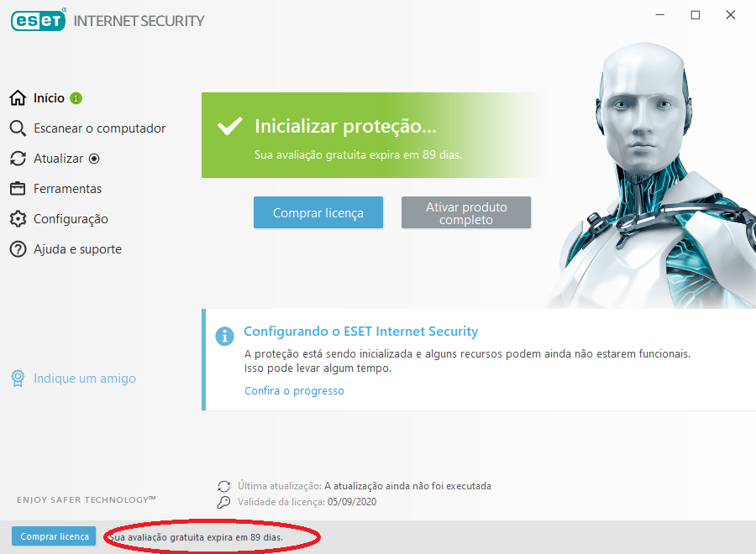
Task: Click the Início home icon
Action: 18,98
